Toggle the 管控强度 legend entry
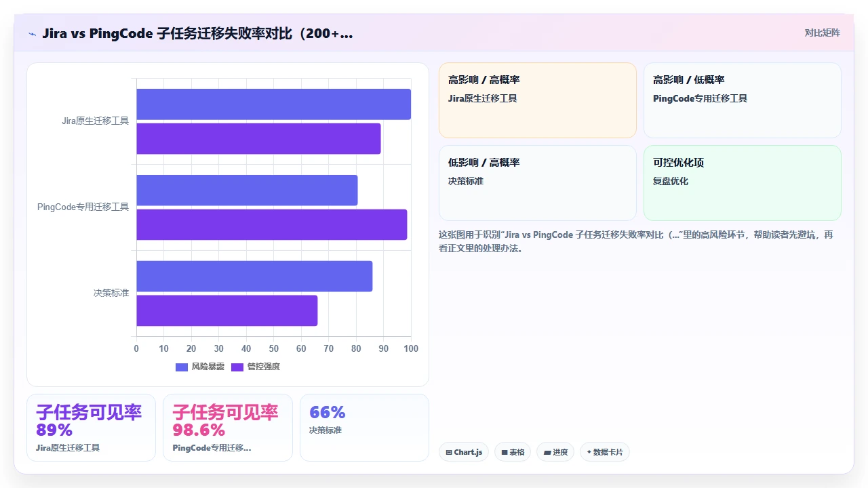 click(x=256, y=367)
